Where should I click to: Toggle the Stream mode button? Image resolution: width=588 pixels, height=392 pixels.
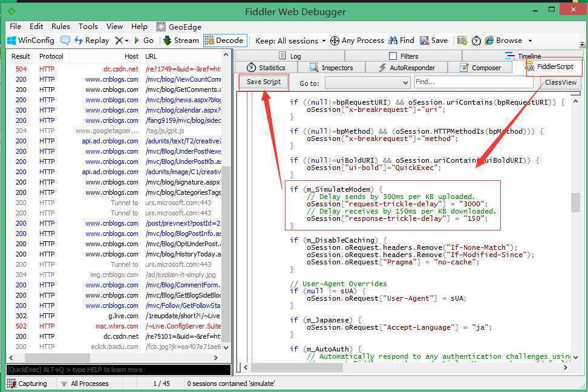(x=181, y=41)
